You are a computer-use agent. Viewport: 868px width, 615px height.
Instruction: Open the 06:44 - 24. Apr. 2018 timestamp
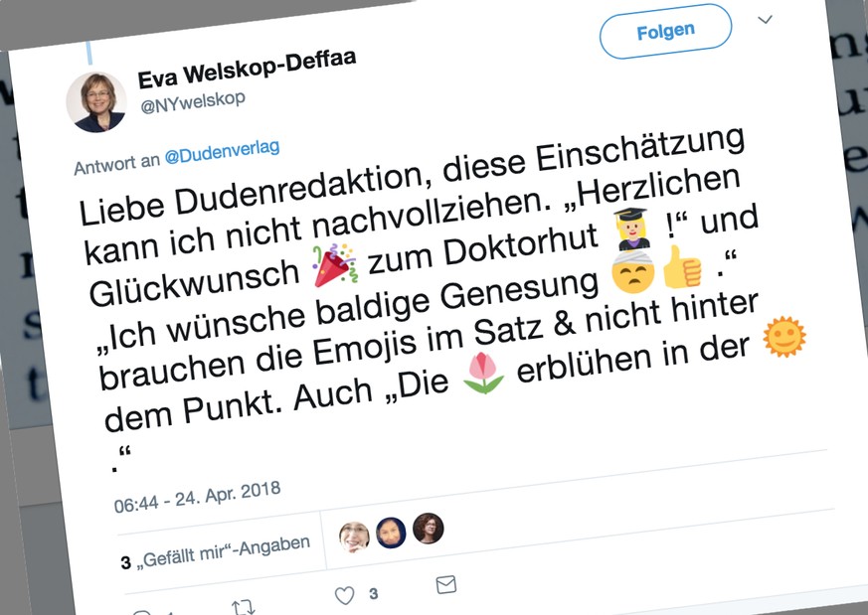198,497
